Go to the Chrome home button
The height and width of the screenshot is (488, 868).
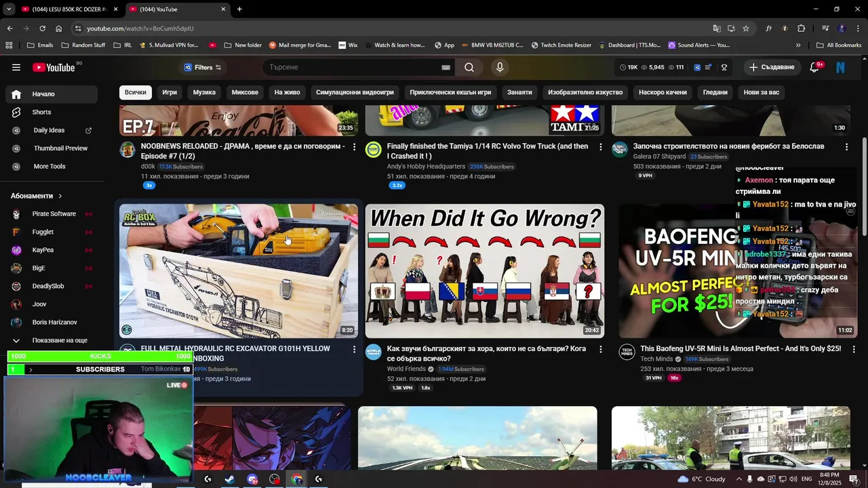pyautogui.click(x=59, y=28)
